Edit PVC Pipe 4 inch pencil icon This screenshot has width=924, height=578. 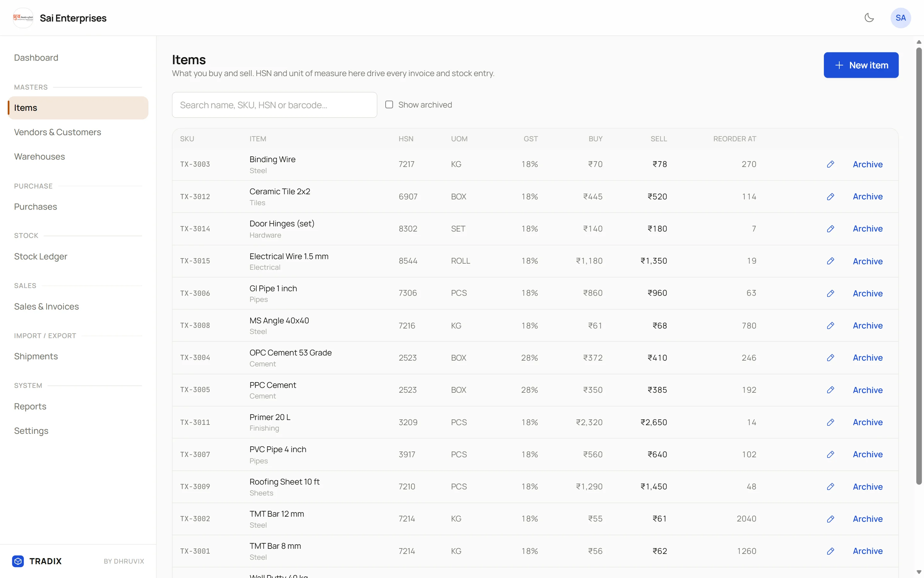[x=830, y=454]
